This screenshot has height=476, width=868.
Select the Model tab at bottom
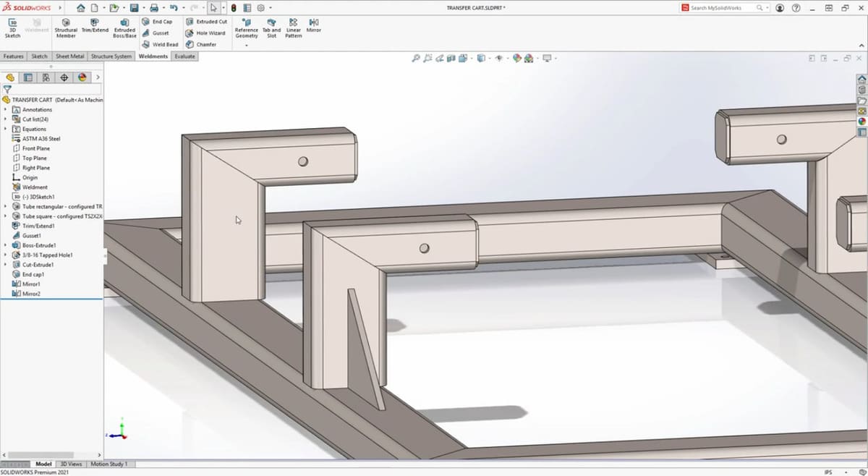click(43, 464)
